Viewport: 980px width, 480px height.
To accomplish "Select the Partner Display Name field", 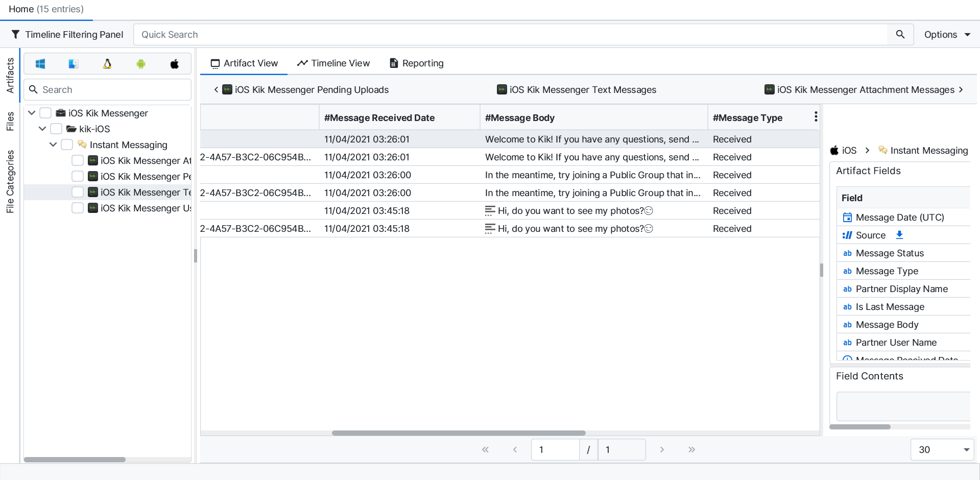I will tap(902, 289).
